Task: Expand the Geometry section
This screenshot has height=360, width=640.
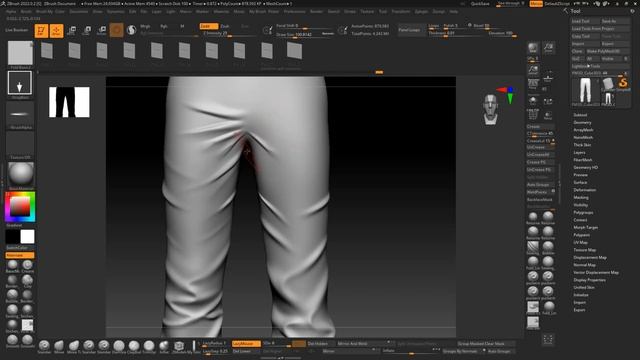Action: [x=582, y=122]
